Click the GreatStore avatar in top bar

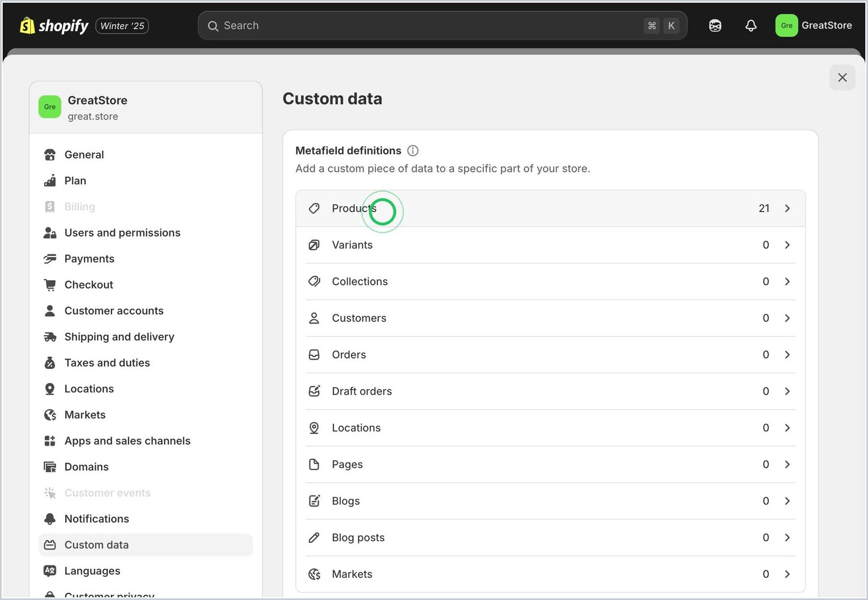point(787,25)
